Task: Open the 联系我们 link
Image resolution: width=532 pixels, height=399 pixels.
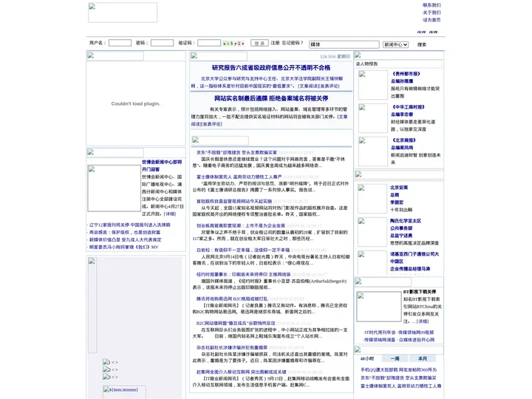Action: pos(432,5)
